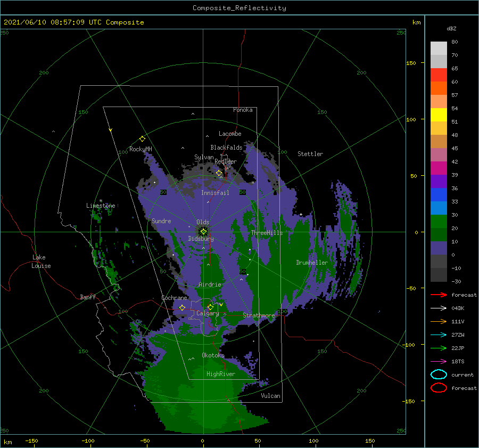Viewport: 479px width, 448px height.
Task: Select the royal blue dBZ swatch beside 36
Action: (439, 195)
